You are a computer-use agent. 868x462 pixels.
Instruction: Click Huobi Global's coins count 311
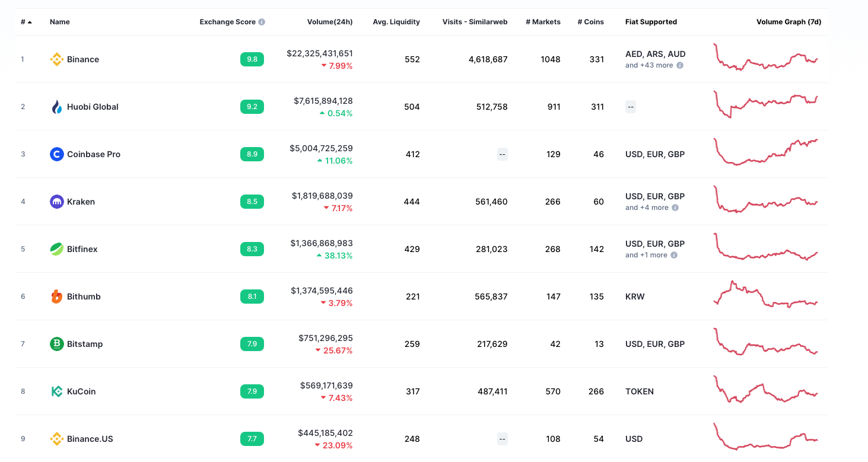click(597, 107)
